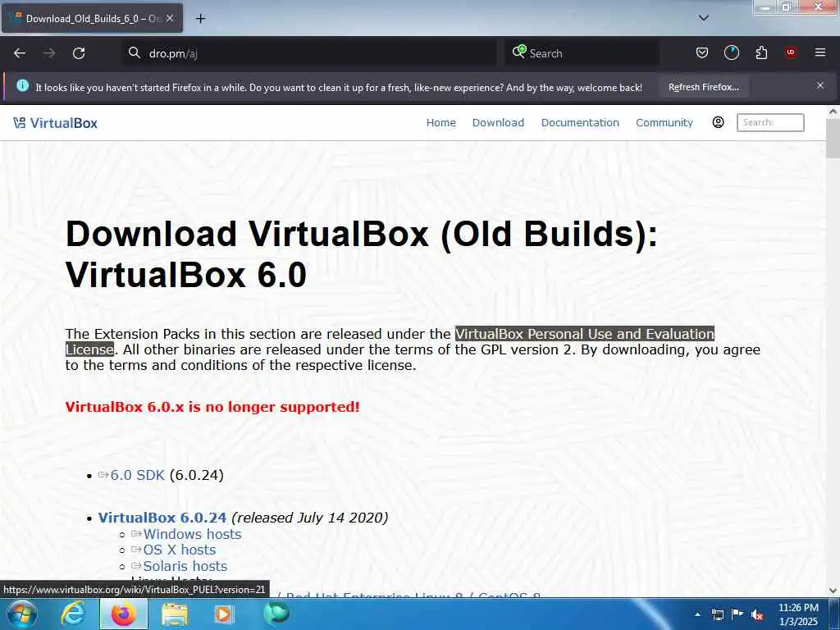Close the Download_Old_Builds_6_0 tab
Image resolution: width=840 pixels, height=630 pixels.
pyautogui.click(x=170, y=18)
